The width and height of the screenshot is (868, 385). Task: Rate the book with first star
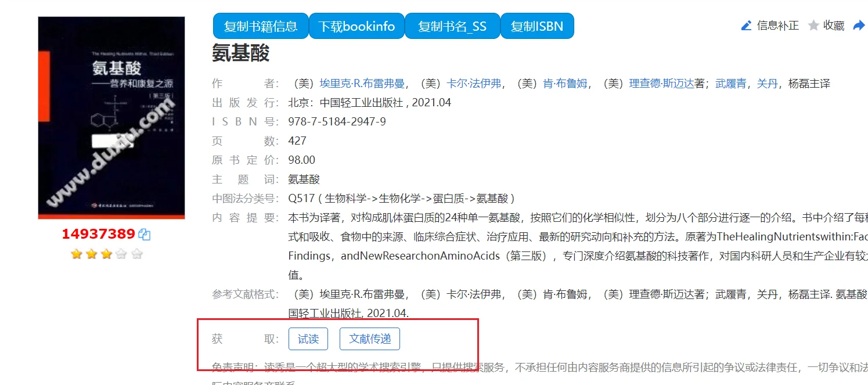tap(76, 254)
